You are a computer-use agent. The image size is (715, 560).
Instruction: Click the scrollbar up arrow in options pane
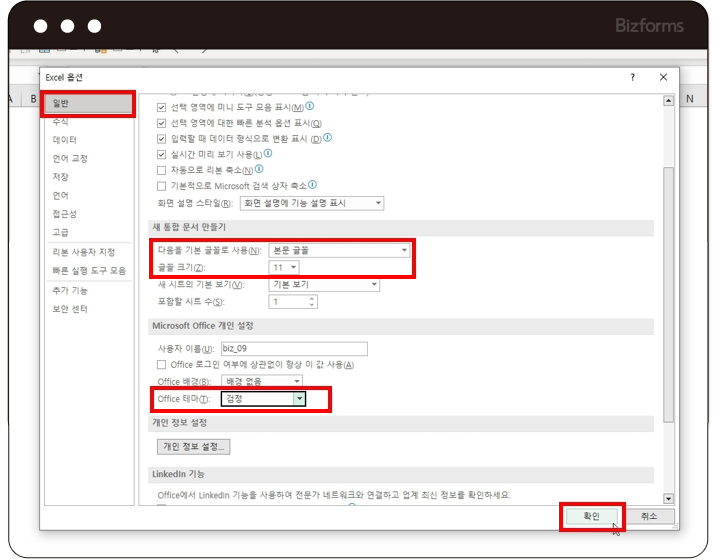click(x=668, y=100)
